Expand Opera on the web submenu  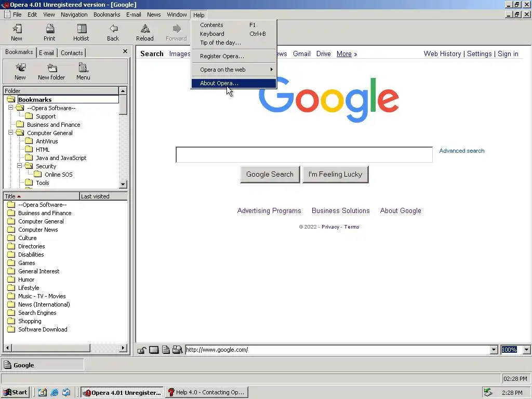click(x=234, y=70)
